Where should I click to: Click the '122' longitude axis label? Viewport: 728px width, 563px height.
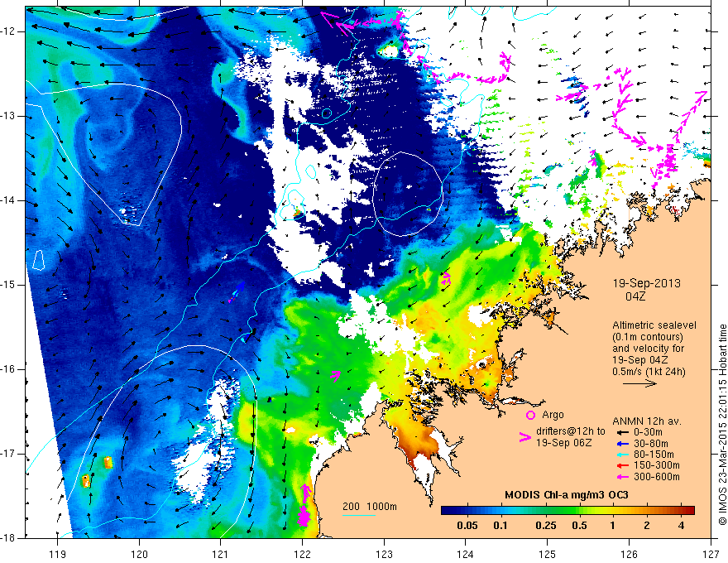click(x=302, y=554)
